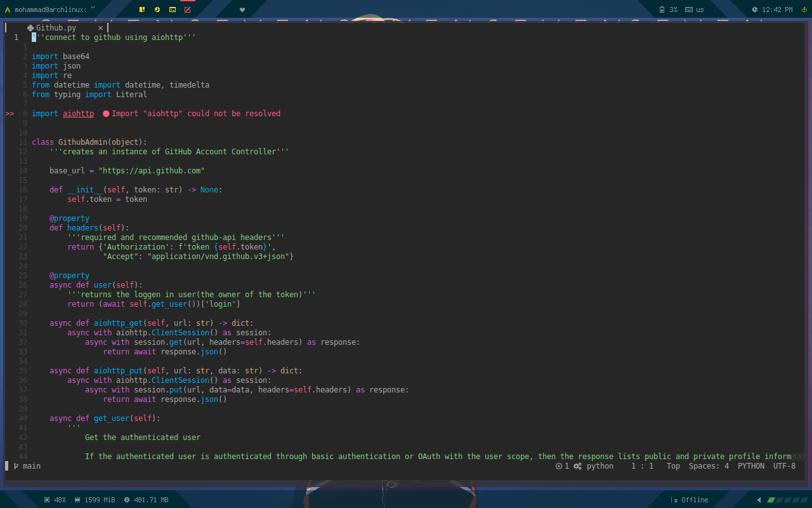This screenshot has height=508, width=812.
Task: Click the 'def headers(self):' line
Action: [89, 228]
